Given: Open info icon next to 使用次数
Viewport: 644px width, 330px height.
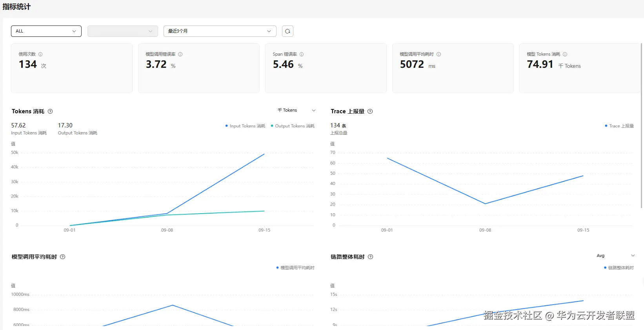Looking at the screenshot, I should click(x=40, y=54).
